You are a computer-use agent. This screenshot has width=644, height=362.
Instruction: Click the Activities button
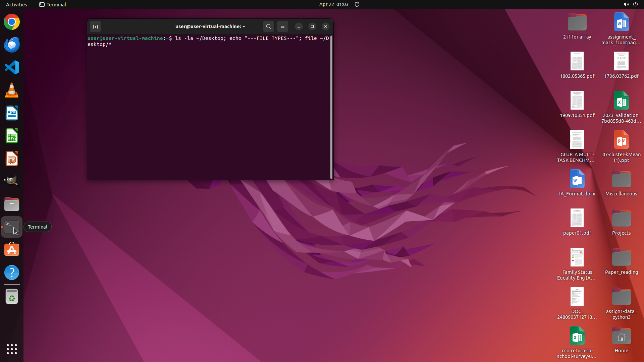16,4
